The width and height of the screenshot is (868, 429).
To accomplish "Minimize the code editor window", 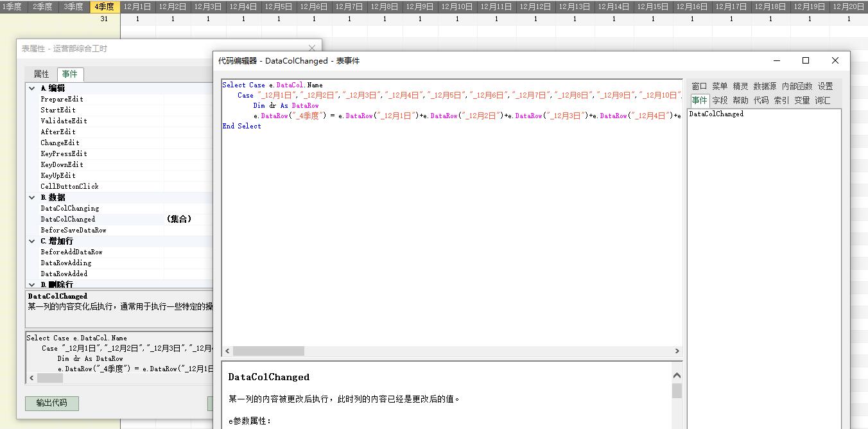I will (x=777, y=60).
